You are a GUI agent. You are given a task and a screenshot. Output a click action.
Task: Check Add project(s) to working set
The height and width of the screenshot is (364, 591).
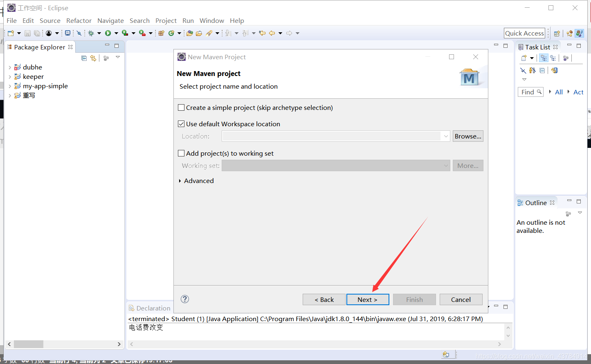click(181, 153)
